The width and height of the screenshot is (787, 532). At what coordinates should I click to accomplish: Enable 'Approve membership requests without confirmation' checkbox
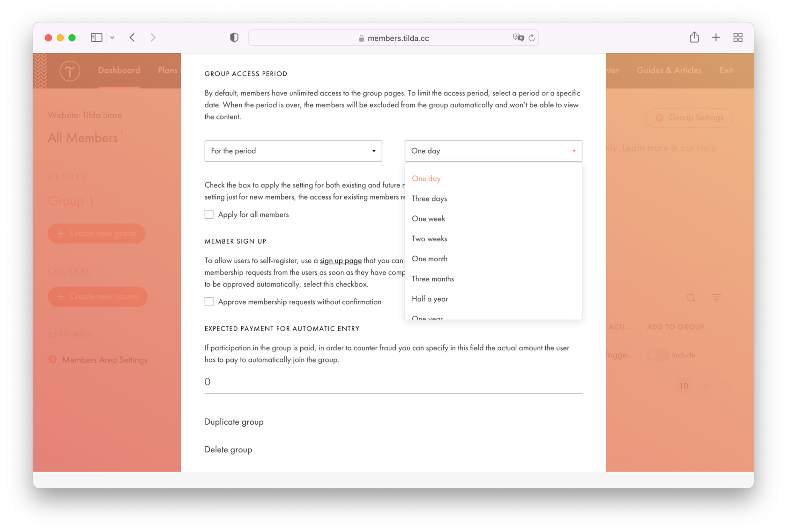(x=209, y=302)
